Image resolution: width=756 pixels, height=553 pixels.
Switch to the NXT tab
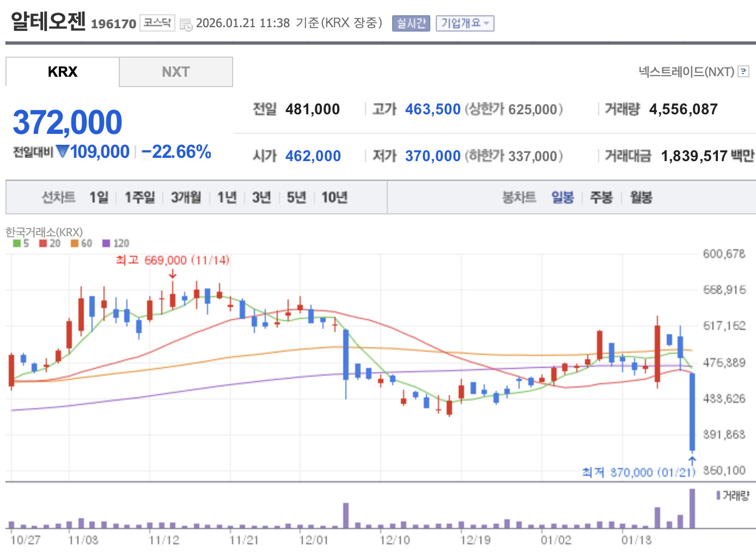point(176,72)
